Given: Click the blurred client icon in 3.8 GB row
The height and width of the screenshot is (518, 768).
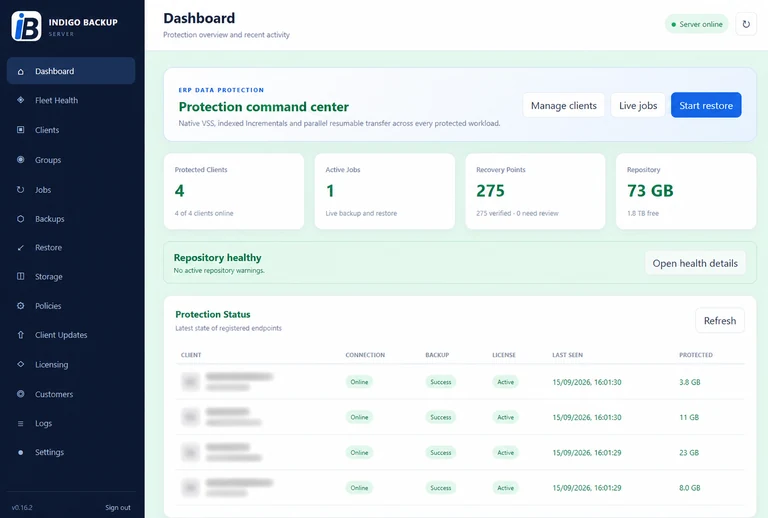Looking at the screenshot, I should (191, 381).
